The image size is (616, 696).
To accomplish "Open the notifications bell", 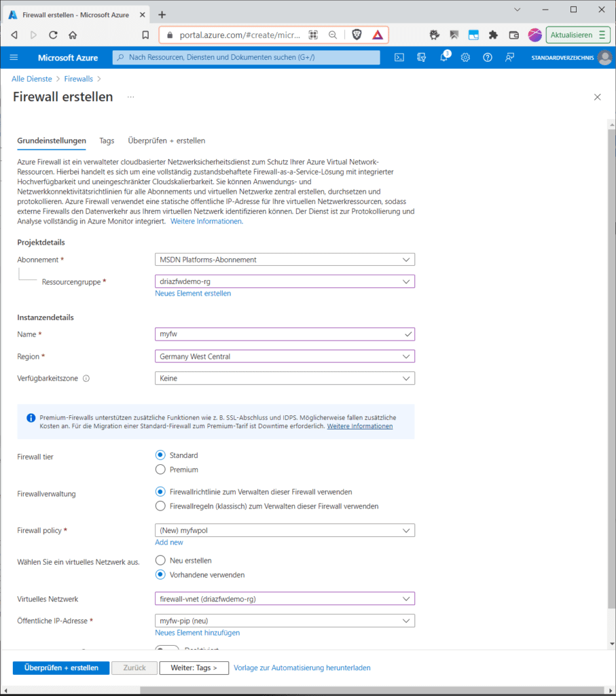I will click(x=443, y=57).
